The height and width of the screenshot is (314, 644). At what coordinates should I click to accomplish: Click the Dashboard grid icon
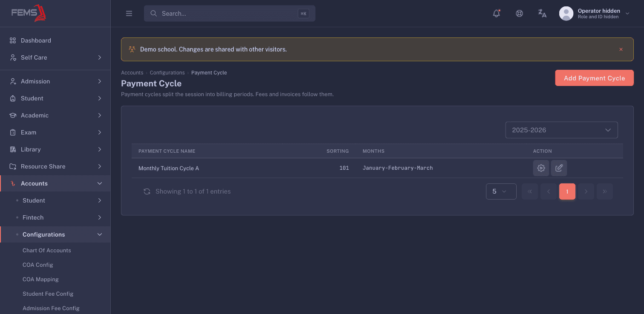click(x=13, y=40)
